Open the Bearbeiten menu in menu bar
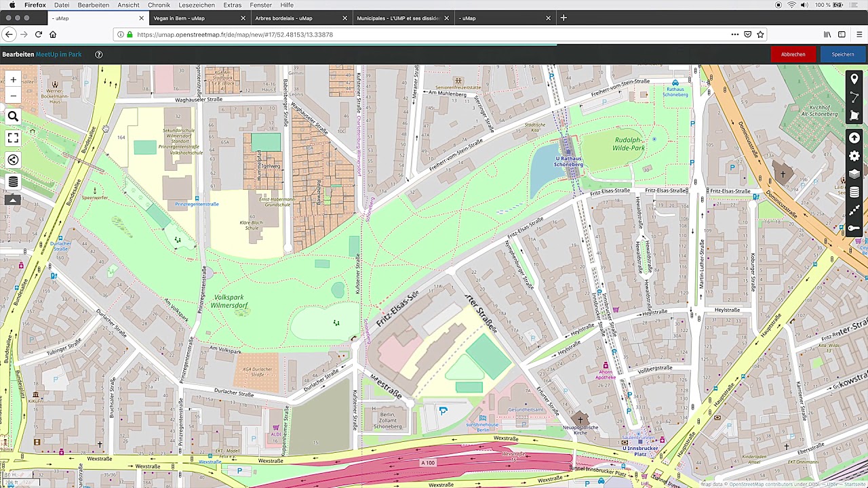The width and height of the screenshot is (868, 488). pos(94,5)
